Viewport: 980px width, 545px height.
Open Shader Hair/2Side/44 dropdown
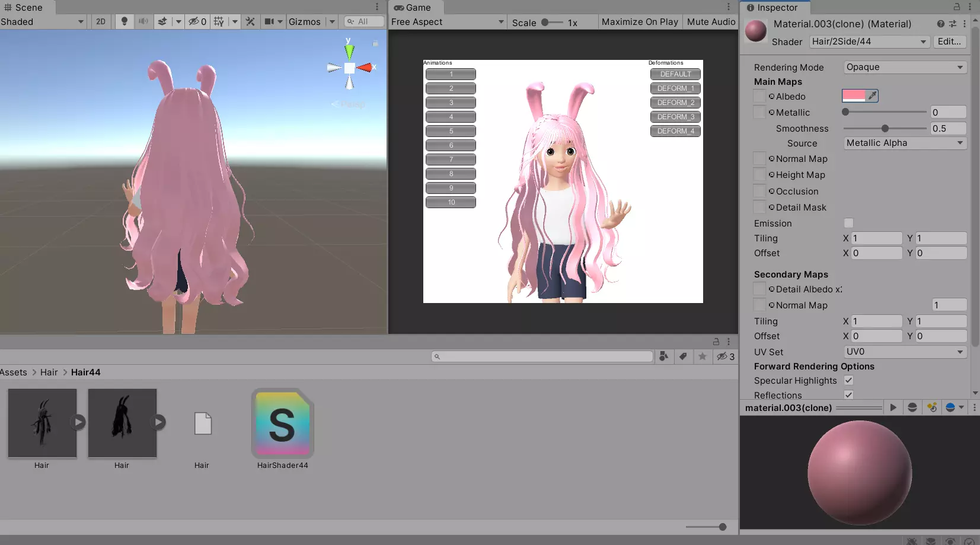869,42
